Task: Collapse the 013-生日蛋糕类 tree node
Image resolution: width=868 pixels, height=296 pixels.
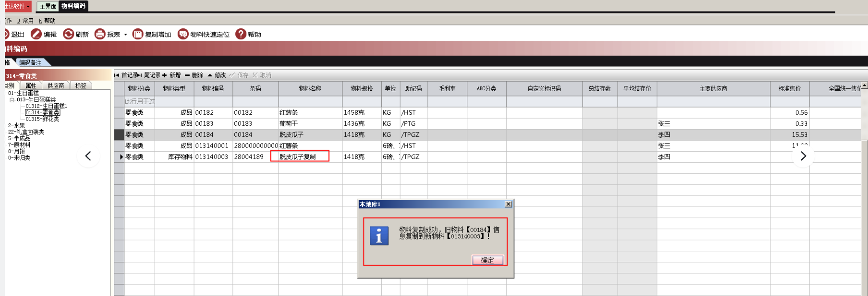Action: [x=12, y=100]
